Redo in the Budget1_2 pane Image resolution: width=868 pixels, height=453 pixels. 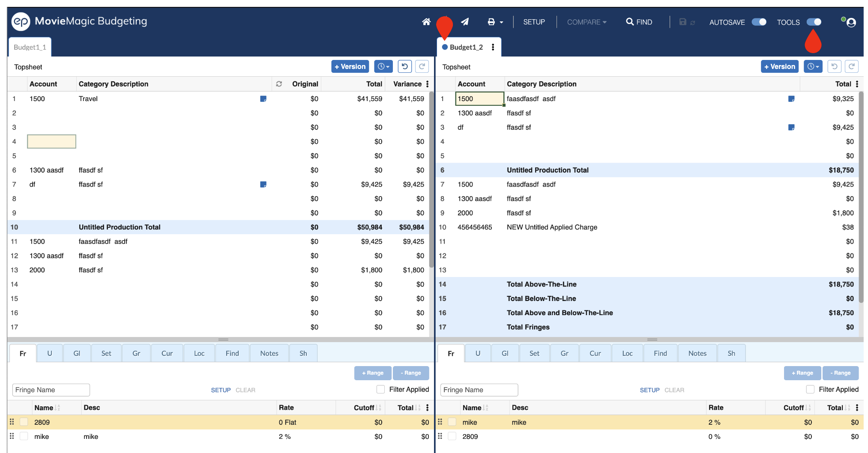852,66
